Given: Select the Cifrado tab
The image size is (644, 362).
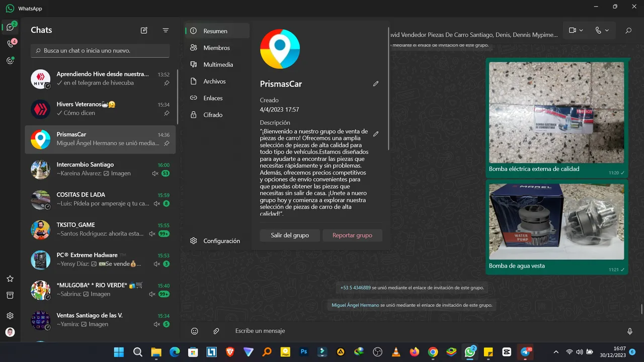Looking at the screenshot, I should point(217,115).
